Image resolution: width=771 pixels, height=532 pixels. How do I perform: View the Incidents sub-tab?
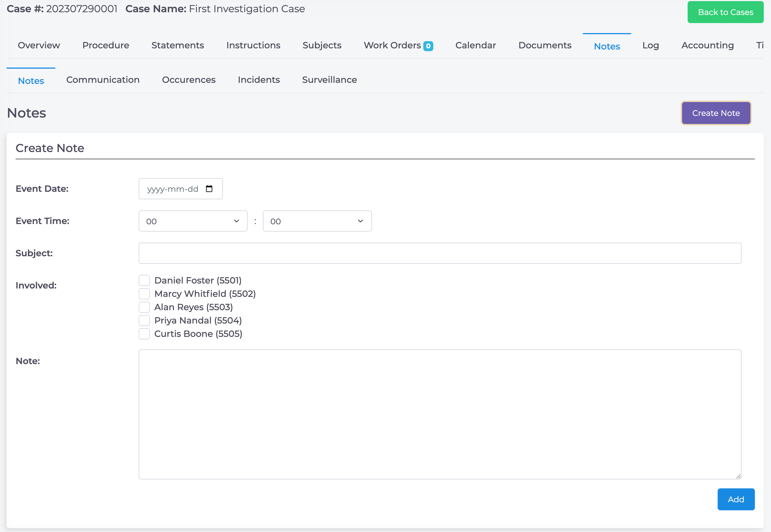pyautogui.click(x=259, y=80)
